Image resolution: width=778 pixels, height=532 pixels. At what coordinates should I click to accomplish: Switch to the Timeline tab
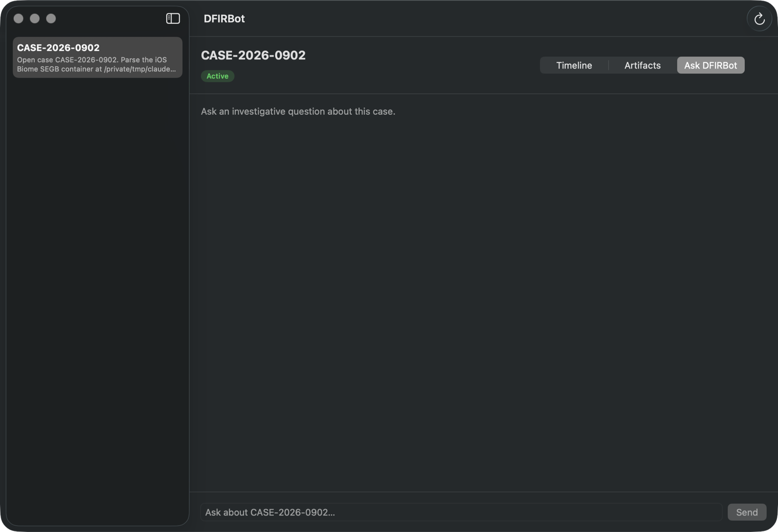[574, 65]
